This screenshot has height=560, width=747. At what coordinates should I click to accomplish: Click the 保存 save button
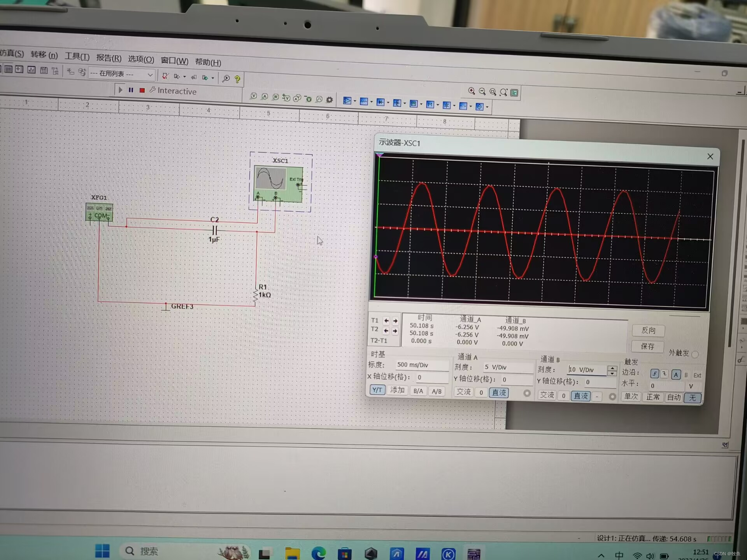(x=647, y=346)
